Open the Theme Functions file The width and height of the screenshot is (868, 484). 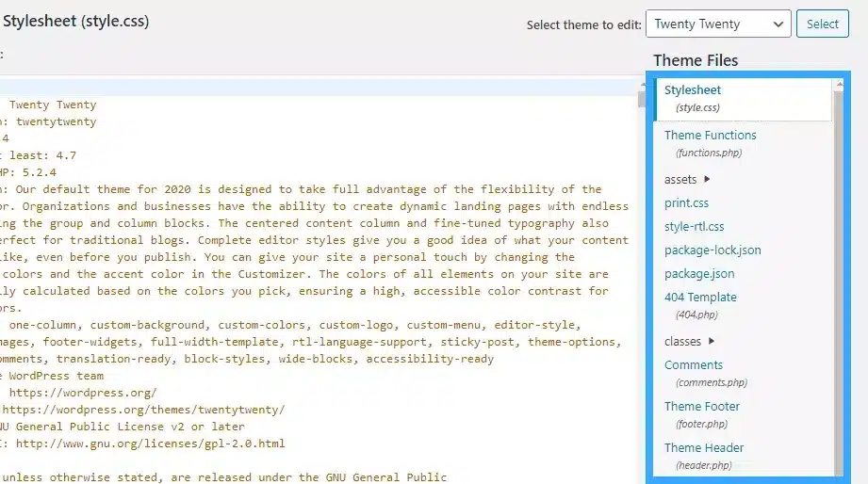point(710,136)
